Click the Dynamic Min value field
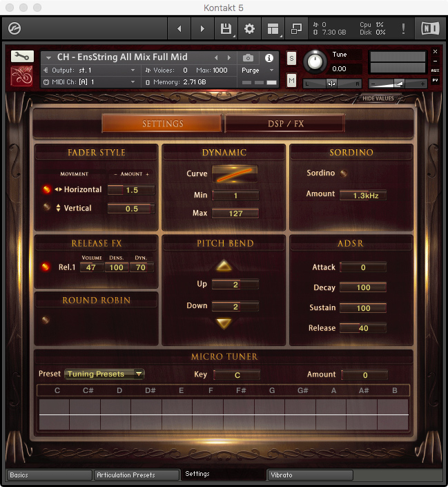Viewport: 448px width, 487px height. click(235, 195)
